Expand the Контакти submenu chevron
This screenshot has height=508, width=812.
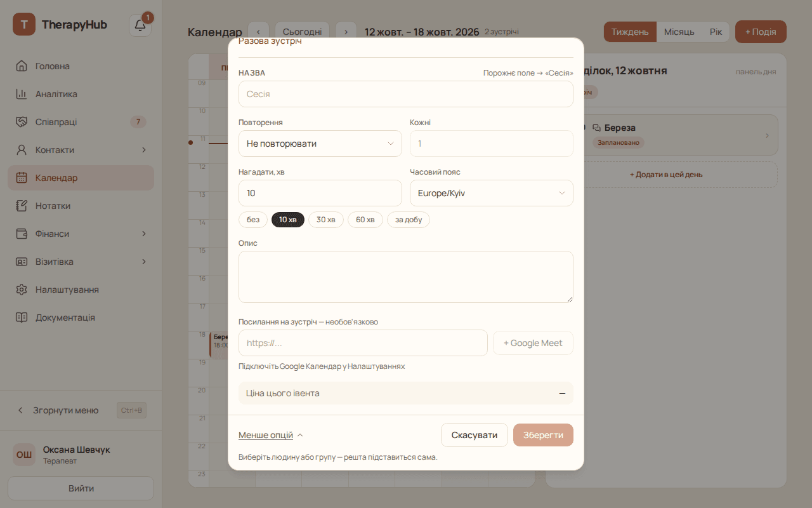(144, 150)
